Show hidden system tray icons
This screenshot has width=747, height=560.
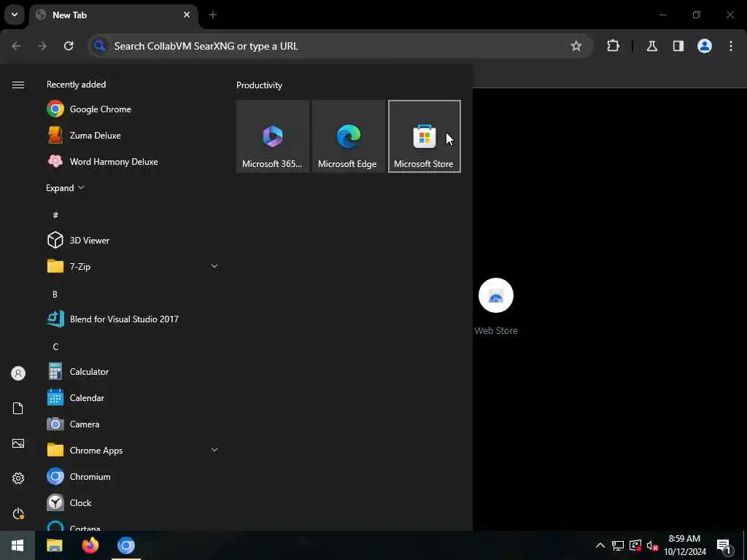(600, 545)
